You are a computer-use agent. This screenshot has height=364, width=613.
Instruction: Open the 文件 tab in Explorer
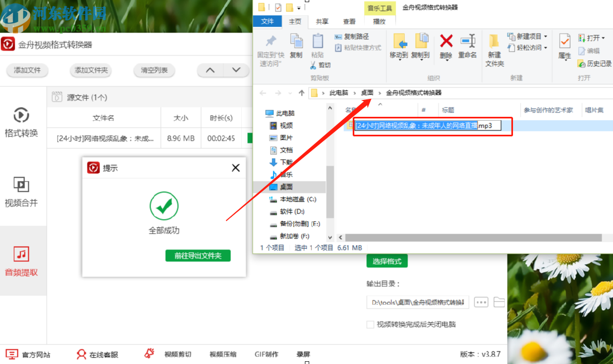[267, 21]
